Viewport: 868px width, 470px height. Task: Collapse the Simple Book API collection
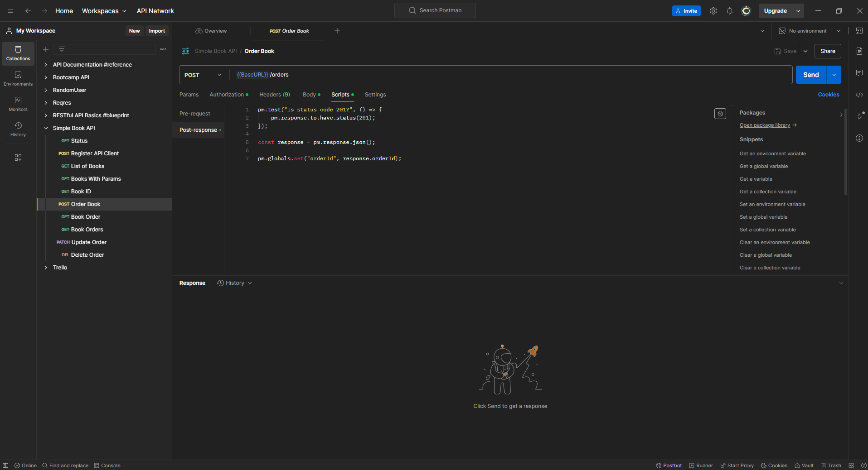(x=46, y=128)
